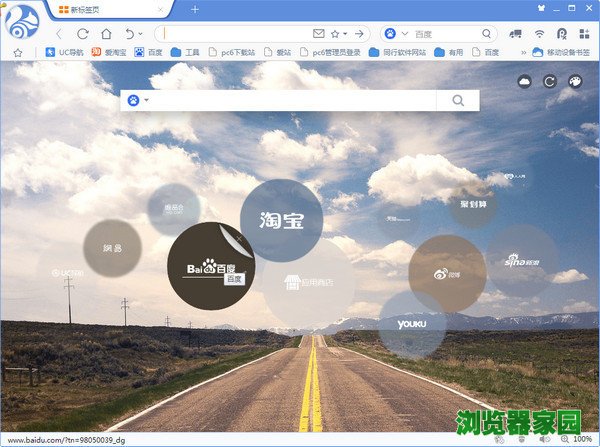600x447 pixels.
Task: Open the Baidu 百度 bubble
Action: 211,266
